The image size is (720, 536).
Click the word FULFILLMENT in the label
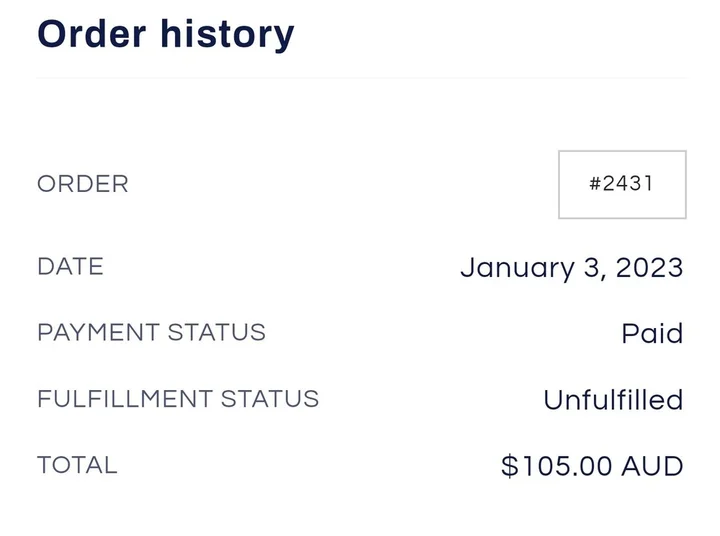[x=125, y=399]
